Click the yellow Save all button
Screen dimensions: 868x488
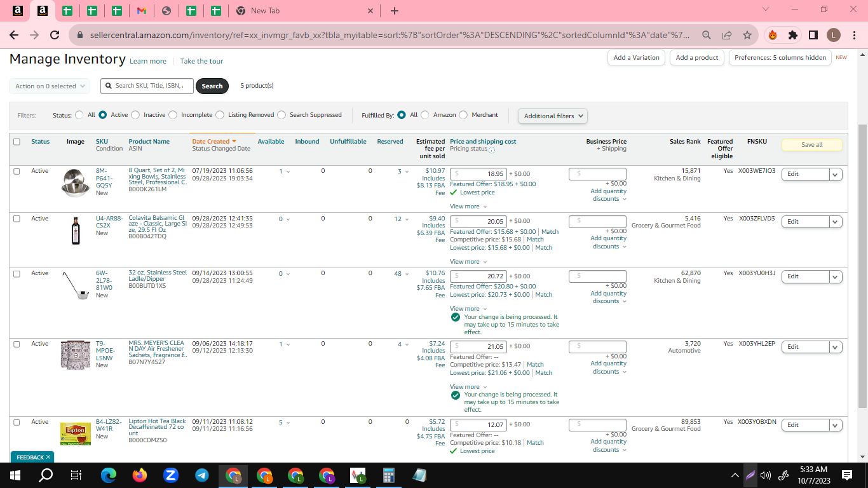[812, 145]
